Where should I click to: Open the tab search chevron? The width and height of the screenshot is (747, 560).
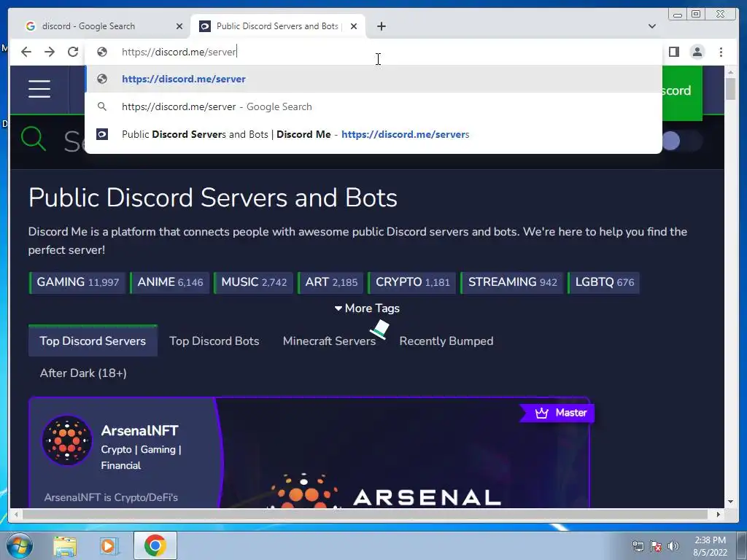coord(652,26)
